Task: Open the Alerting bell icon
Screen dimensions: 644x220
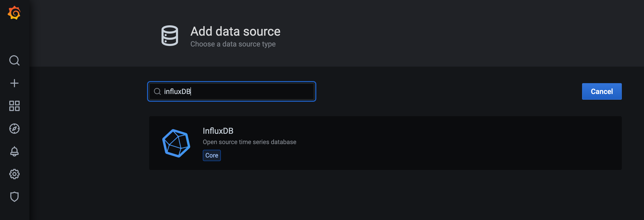Action: coord(14,151)
